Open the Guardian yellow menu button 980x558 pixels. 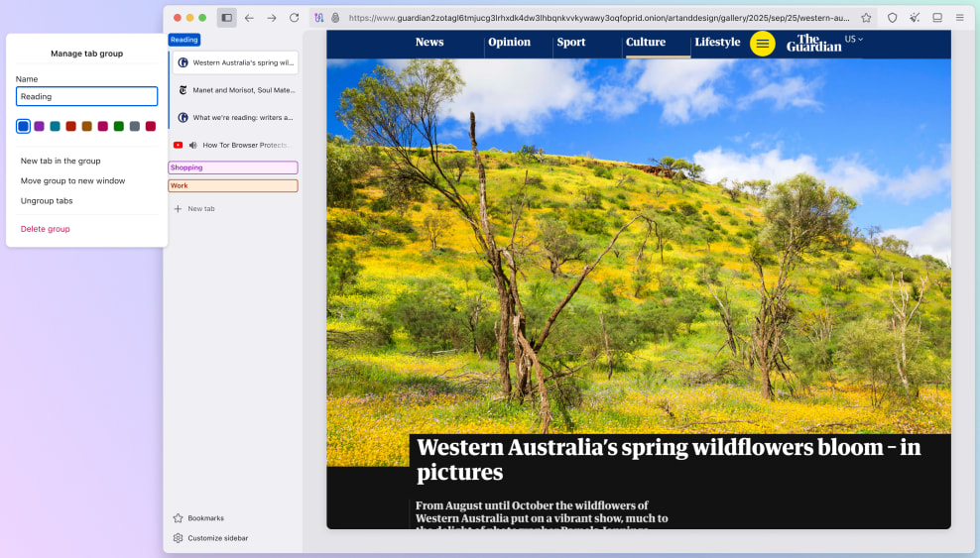(x=762, y=44)
